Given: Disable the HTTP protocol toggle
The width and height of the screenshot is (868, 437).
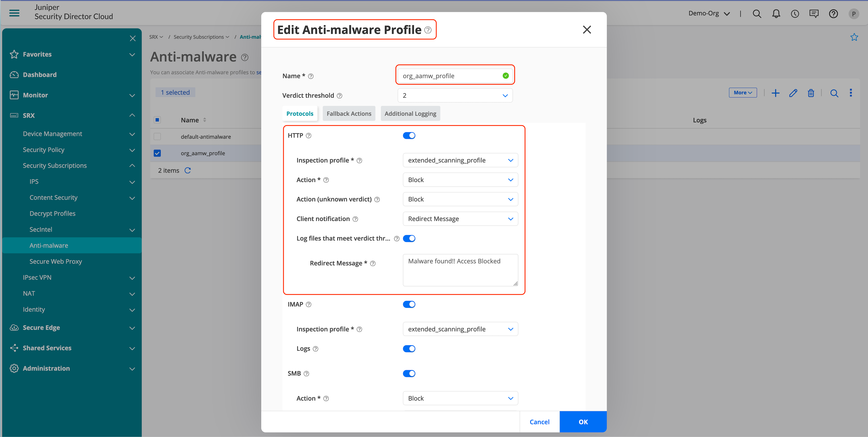Looking at the screenshot, I should (409, 136).
